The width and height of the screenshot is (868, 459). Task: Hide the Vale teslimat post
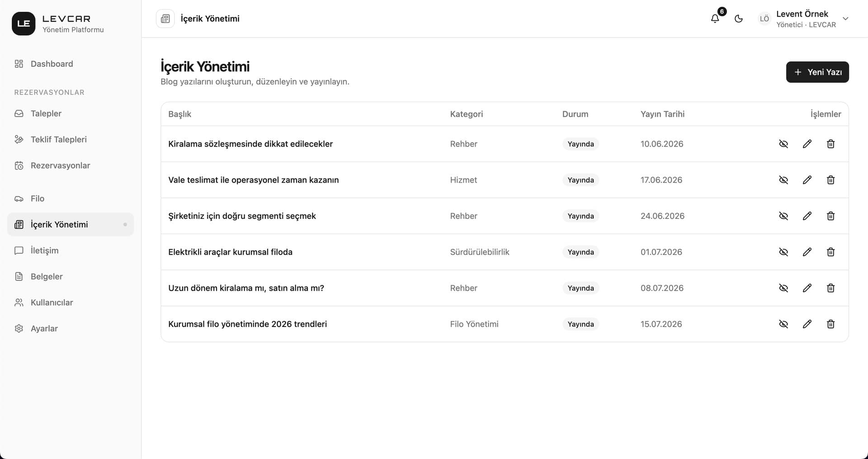click(x=783, y=180)
